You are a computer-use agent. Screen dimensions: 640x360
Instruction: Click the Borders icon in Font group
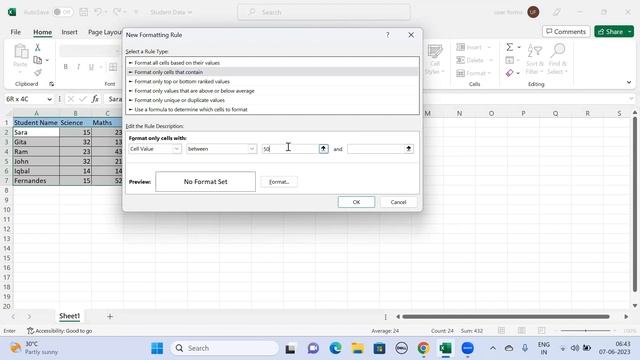point(113,67)
